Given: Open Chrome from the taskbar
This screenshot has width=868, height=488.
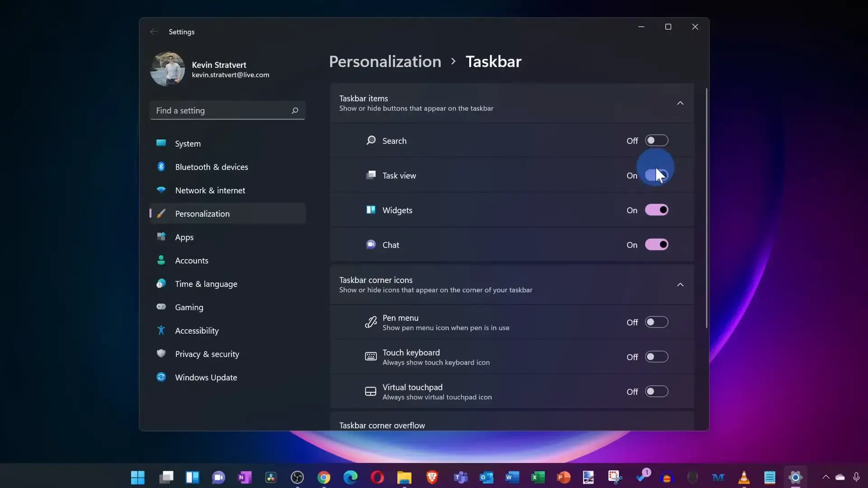Looking at the screenshot, I should point(324,477).
